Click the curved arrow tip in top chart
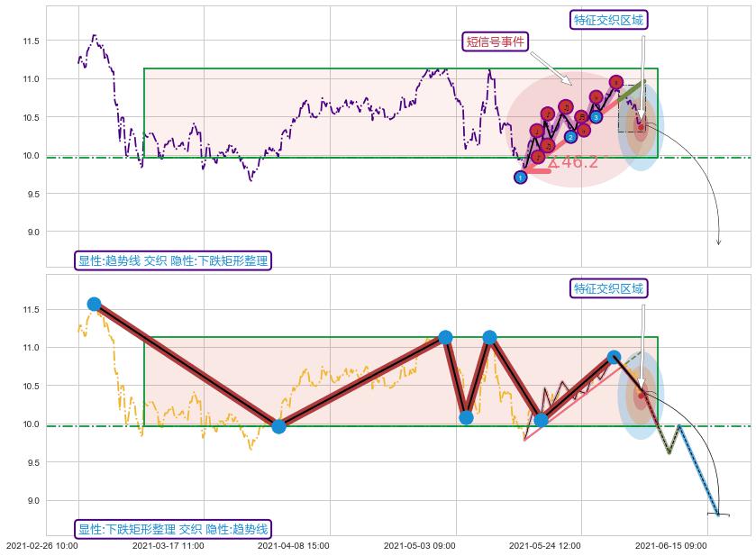 [x=718, y=242]
